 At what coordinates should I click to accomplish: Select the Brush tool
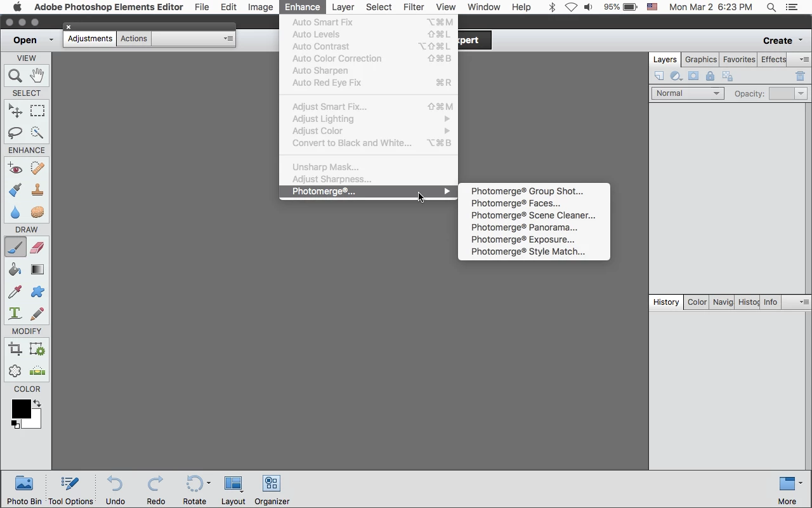point(15,247)
